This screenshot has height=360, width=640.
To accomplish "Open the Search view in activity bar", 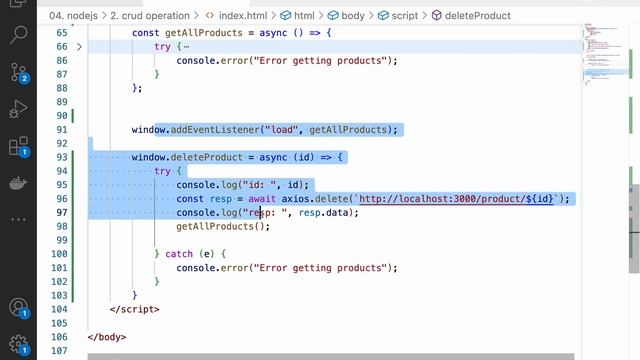I will click(18, 34).
